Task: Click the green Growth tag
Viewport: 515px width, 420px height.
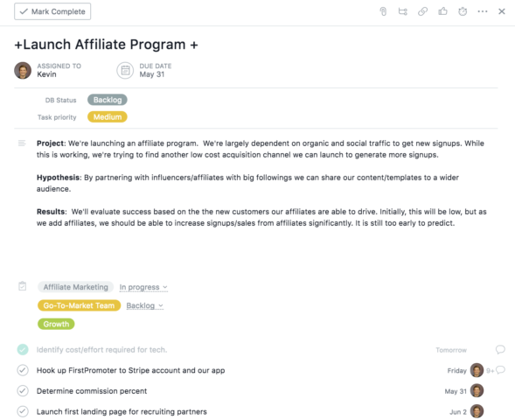Action: point(56,324)
